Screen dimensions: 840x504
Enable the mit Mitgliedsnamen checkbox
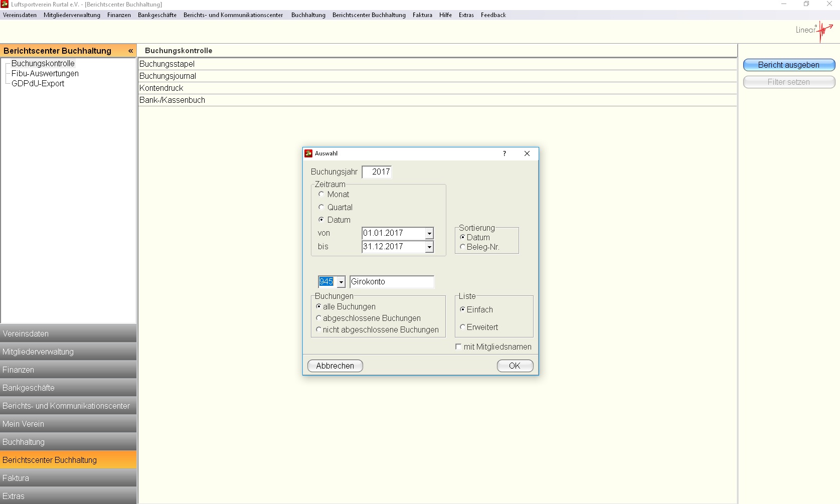coord(458,347)
